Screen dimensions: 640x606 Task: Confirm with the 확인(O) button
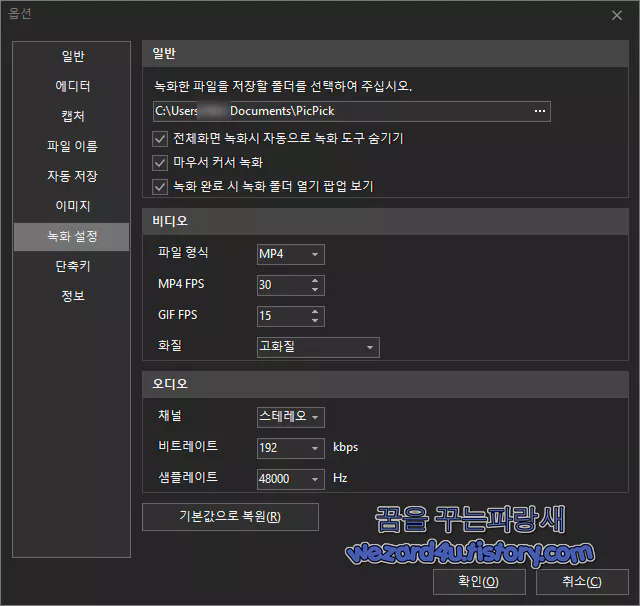[479, 582]
